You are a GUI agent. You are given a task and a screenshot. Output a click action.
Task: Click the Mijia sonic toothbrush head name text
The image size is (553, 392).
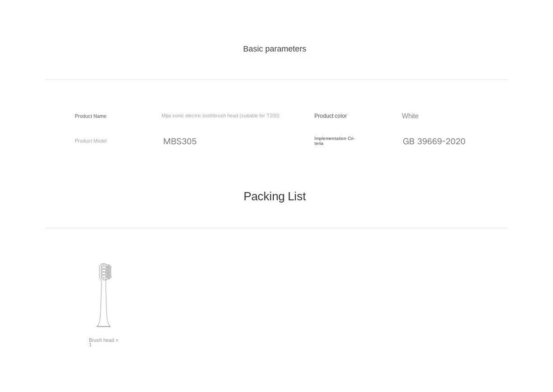coord(220,116)
